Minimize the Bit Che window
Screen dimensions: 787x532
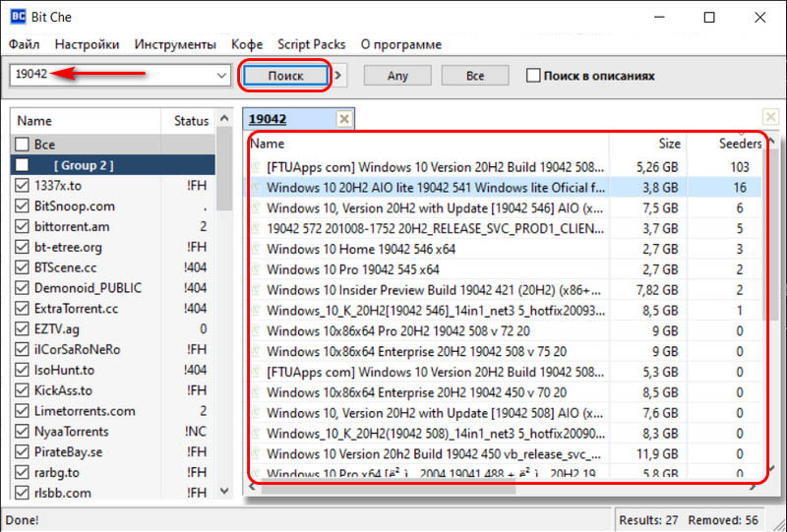pyautogui.click(x=659, y=17)
